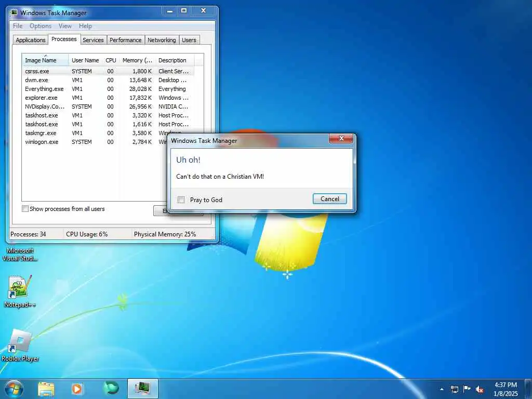This screenshot has width=532, height=399.
Task: Switch to Services tab
Action: pyautogui.click(x=93, y=40)
